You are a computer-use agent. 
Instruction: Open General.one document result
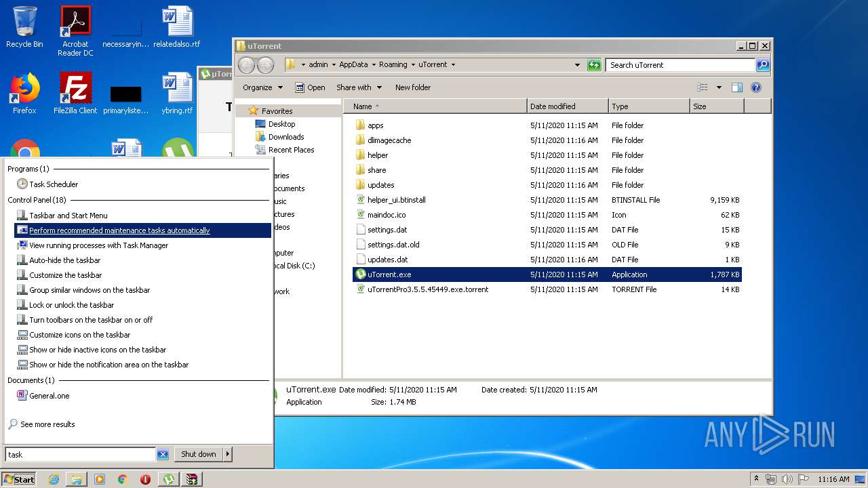coord(43,396)
